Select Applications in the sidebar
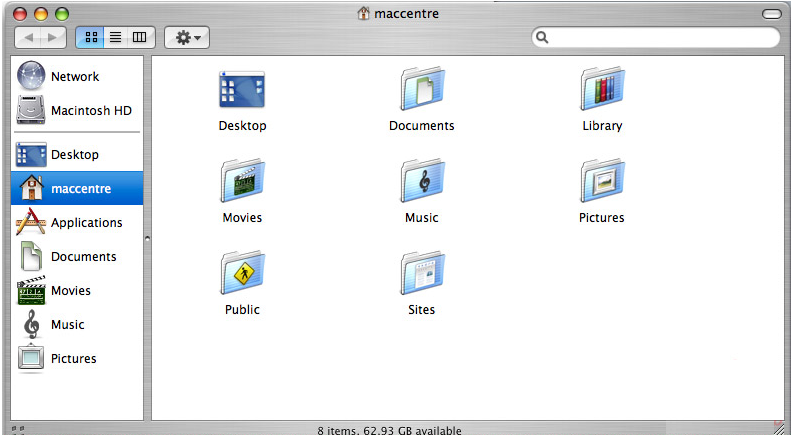The width and height of the screenshot is (793, 438). [77, 222]
